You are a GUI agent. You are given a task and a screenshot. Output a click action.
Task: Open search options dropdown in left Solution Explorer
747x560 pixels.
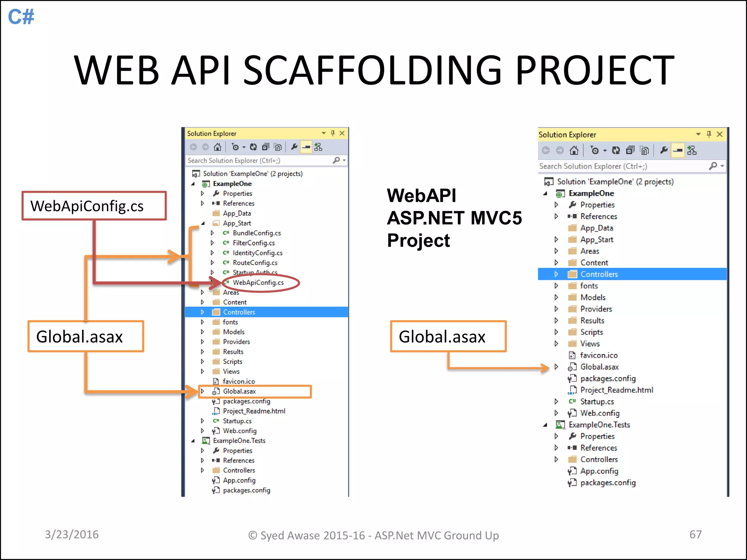344,160
